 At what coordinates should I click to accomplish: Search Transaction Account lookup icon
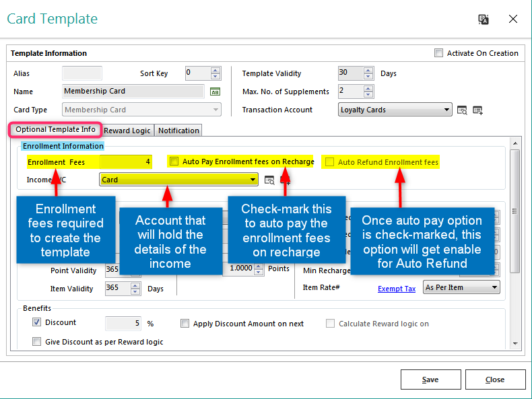[x=462, y=110]
